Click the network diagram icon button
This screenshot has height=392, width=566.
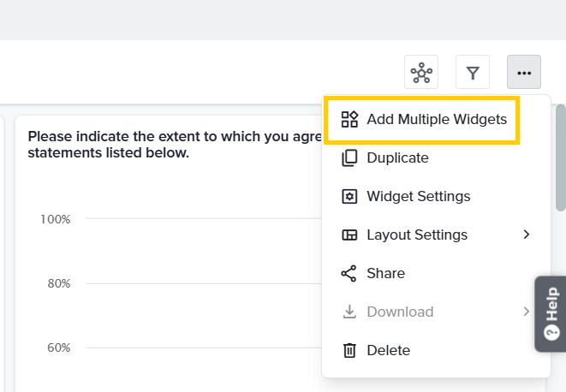[x=421, y=73]
